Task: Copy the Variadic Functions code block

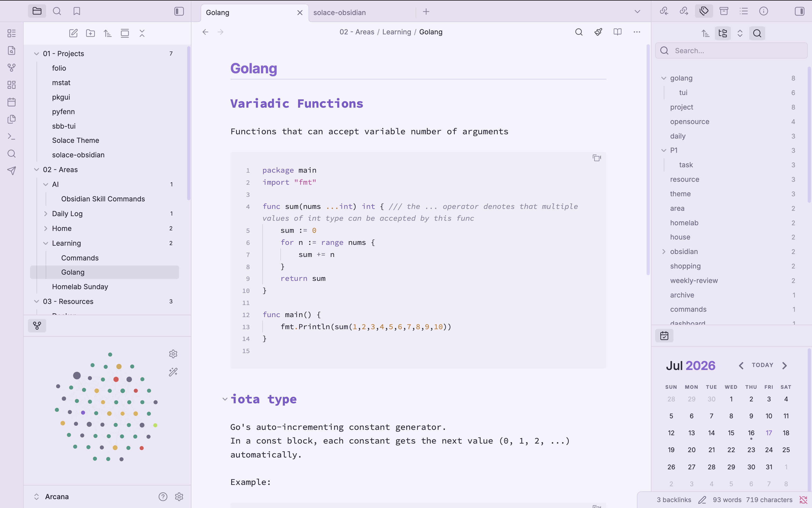Action: (597, 158)
